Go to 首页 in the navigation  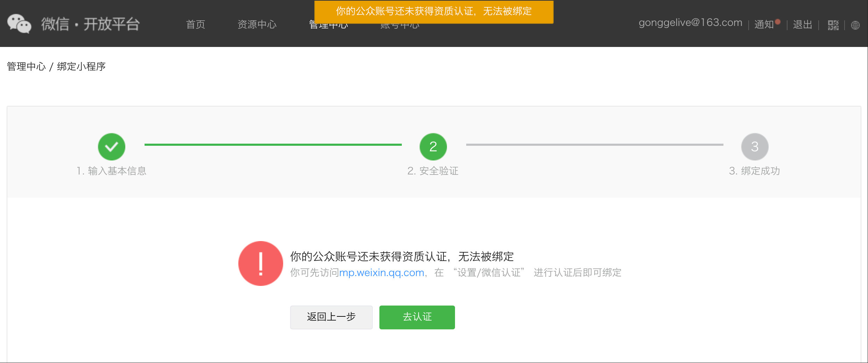coord(196,25)
